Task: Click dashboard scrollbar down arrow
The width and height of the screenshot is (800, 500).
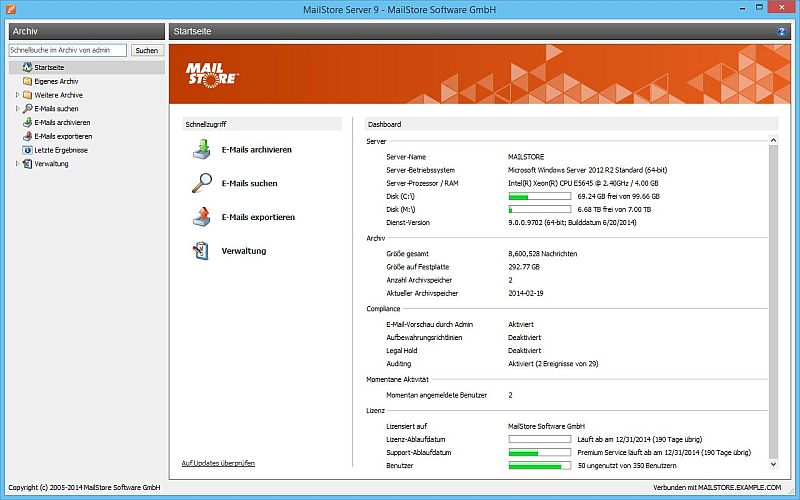Action: tap(773, 464)
